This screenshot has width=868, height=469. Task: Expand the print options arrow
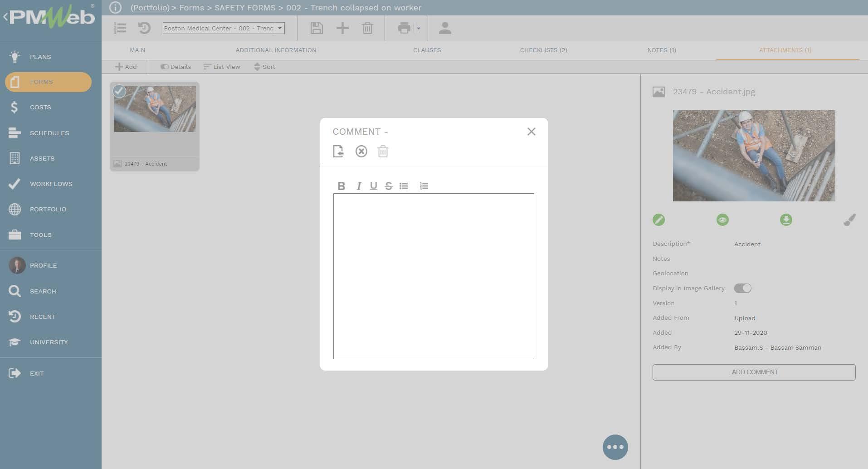pos(419,29)
